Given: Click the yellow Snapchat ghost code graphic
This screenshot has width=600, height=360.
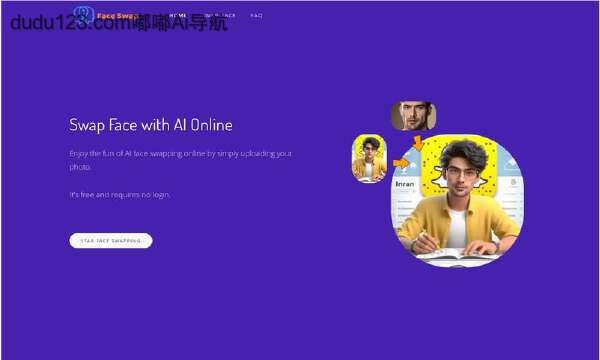Looking at the screenshot, I should click(458, 165).
